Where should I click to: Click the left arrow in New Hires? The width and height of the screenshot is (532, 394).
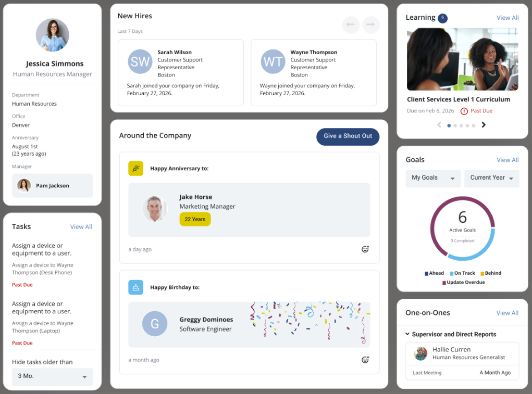(x=351, y=24)
